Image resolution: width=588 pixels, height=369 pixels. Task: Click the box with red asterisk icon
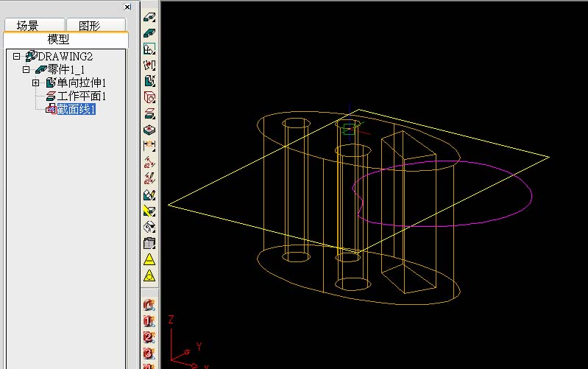pyautogui.click(x=149, y=130)
